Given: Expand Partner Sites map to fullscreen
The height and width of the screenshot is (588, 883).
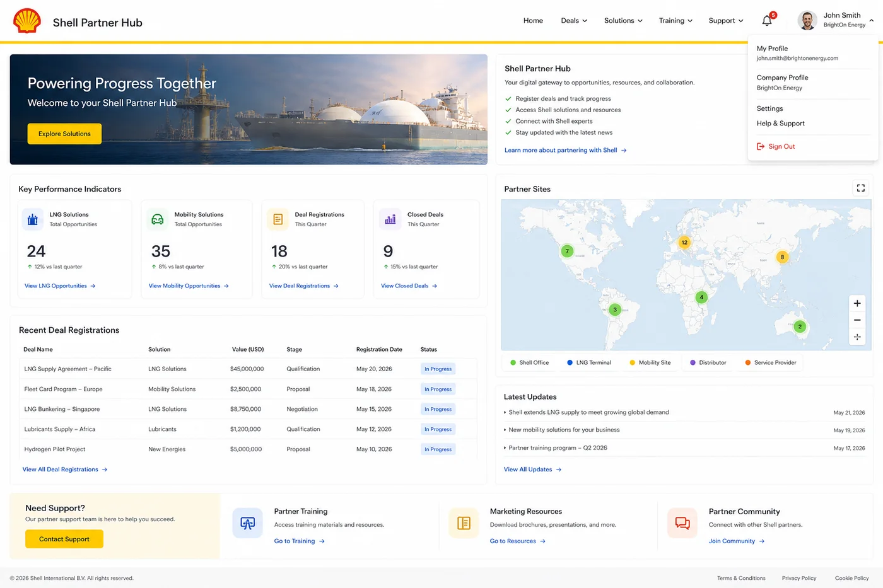Looking at the screenshot, I should pos(860,188).
